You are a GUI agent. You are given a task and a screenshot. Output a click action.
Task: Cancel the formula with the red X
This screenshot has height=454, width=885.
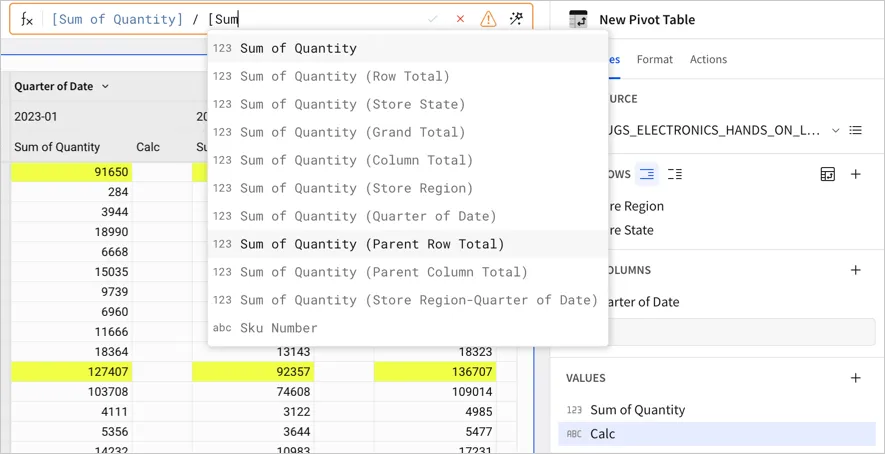(x=460, y=19)
